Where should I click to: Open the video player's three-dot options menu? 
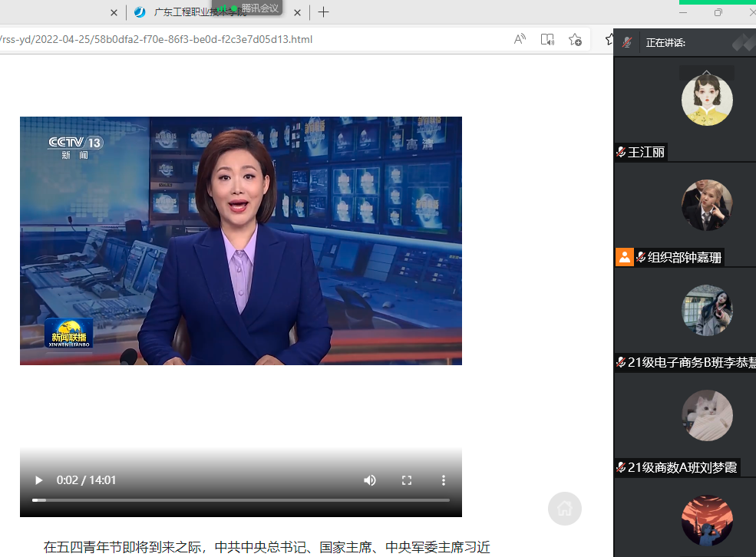pos(443,480)
